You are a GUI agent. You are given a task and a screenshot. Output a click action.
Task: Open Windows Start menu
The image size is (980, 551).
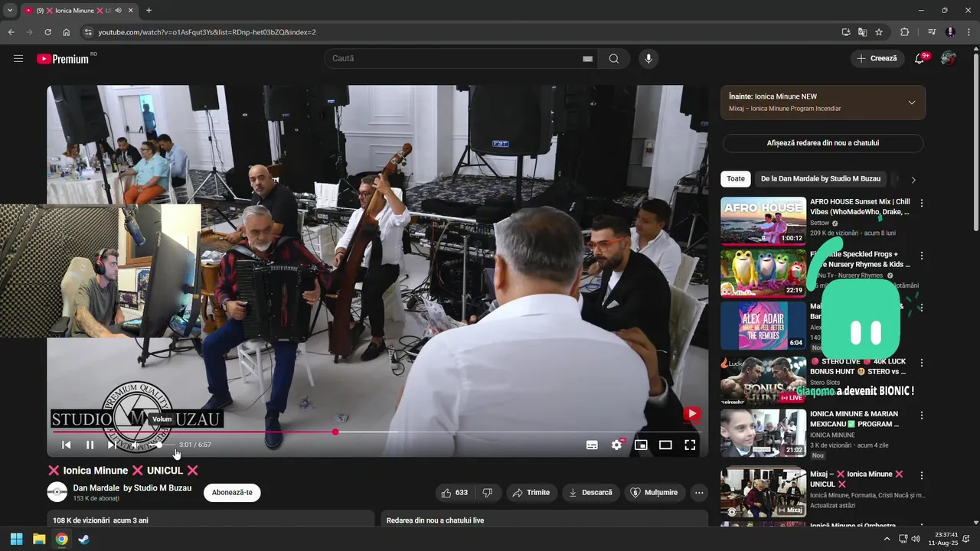(16, 539)
